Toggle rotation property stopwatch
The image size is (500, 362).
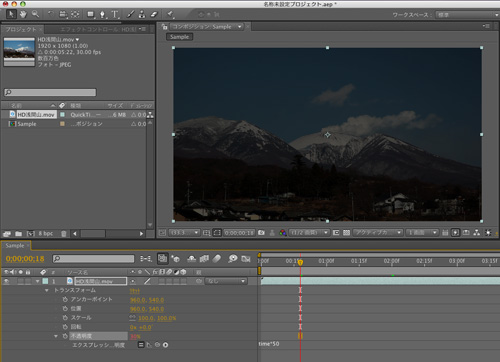[x=65, y=327]
